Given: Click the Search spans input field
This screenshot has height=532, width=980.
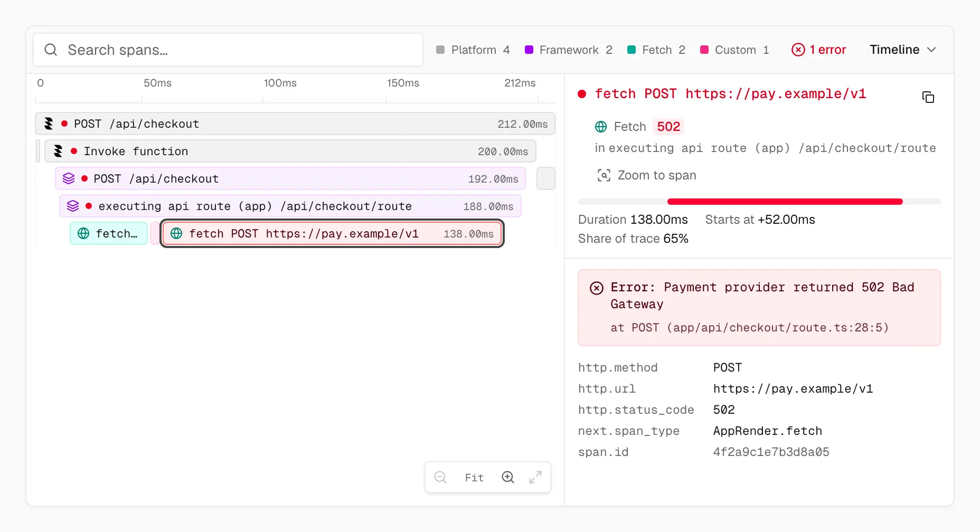Looking at the screenshot, I should (228, 50).
